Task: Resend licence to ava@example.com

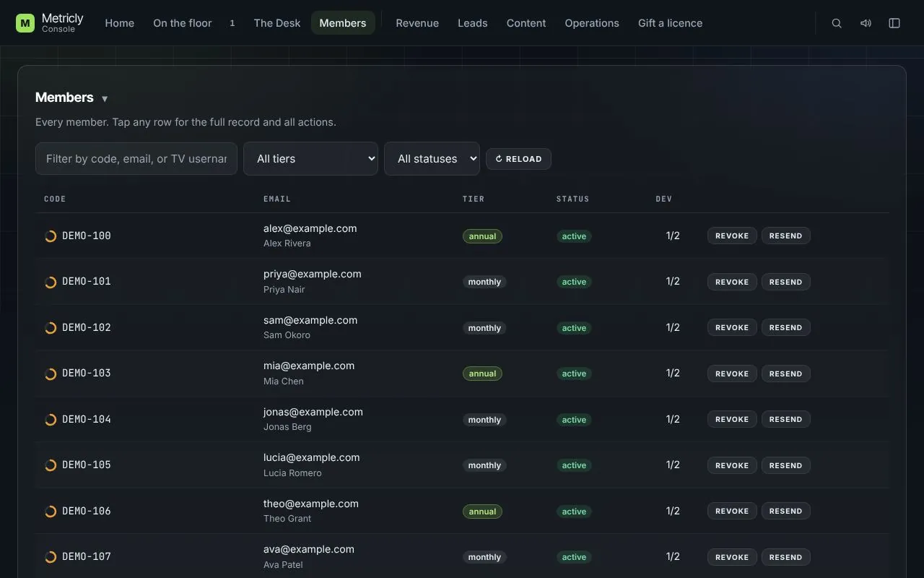Action: (x=786, y=557)
